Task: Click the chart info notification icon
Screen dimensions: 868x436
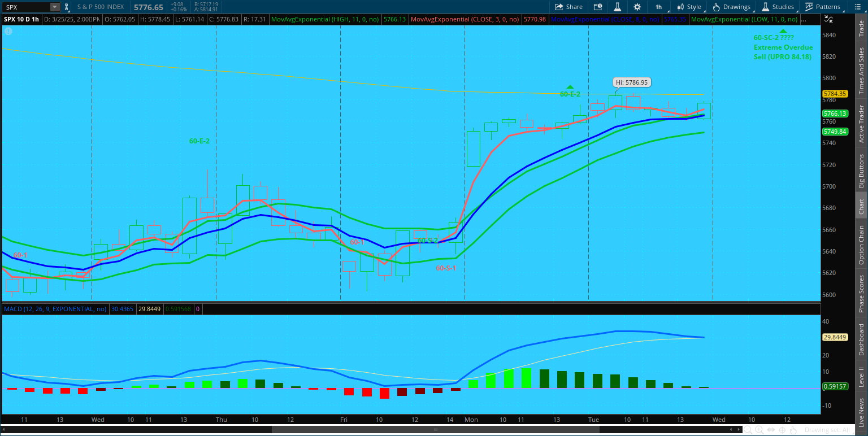Action: coord(8,31)
